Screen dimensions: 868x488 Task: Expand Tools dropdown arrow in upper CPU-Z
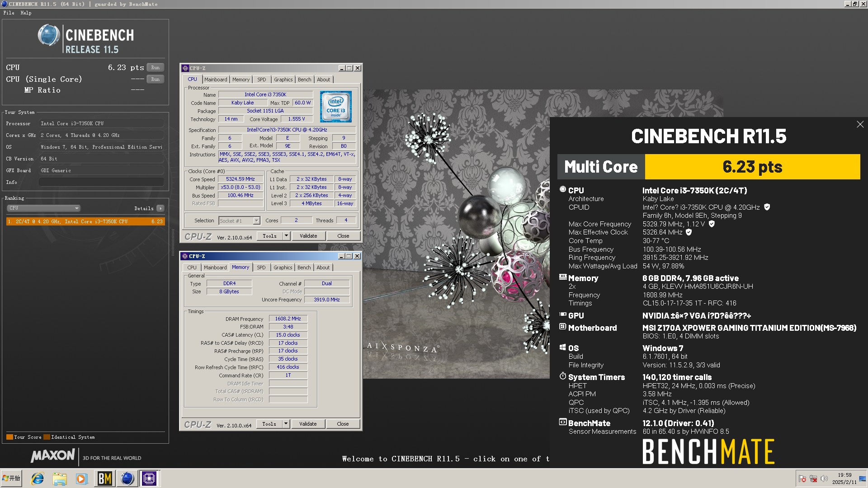[286, 236]
